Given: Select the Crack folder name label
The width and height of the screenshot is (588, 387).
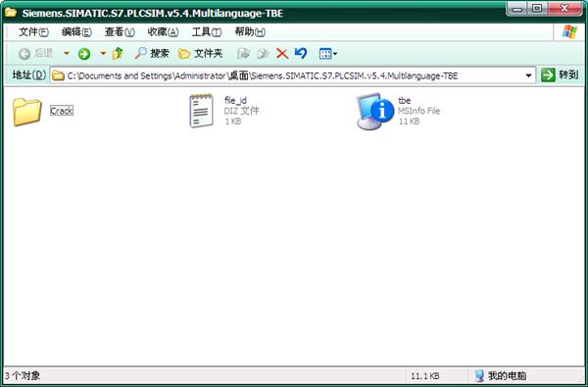Looking at the screenshot, I should pos(62,111).
